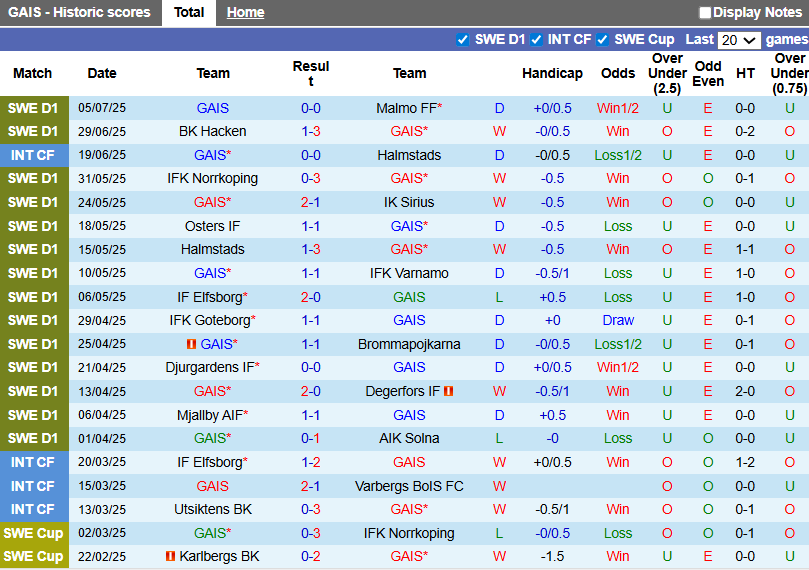809x570 pixels.
Task: Click the Odds column header
Action: tap(618, 73)
